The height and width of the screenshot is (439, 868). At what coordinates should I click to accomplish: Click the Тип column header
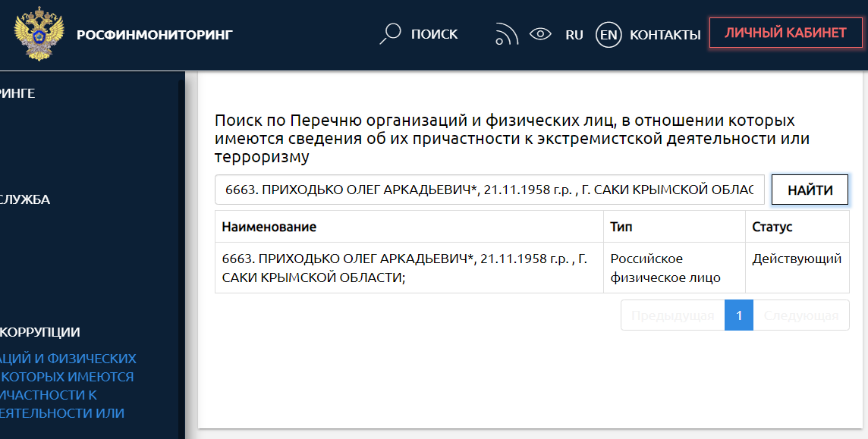point(621,227)
